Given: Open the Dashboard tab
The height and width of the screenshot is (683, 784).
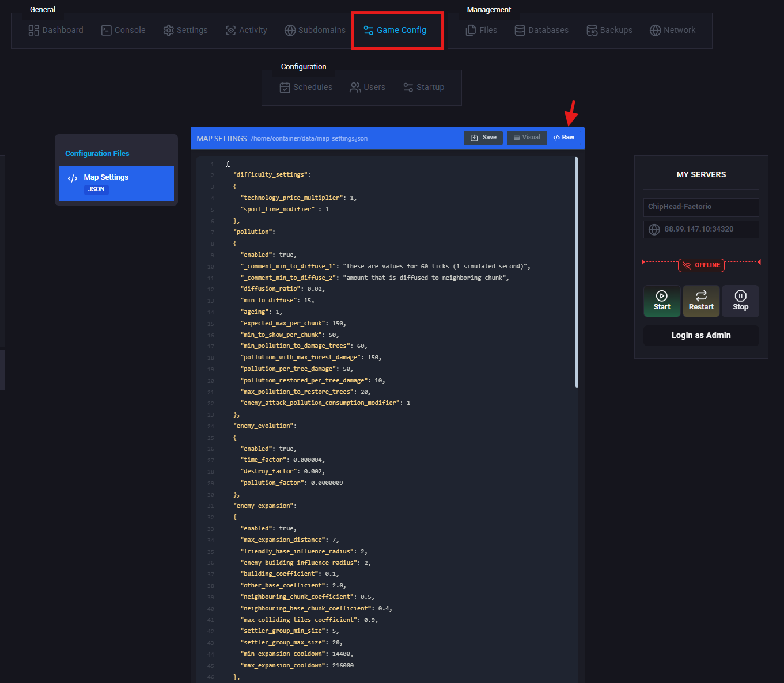Looking at the screenshot, I should point(56,30).
